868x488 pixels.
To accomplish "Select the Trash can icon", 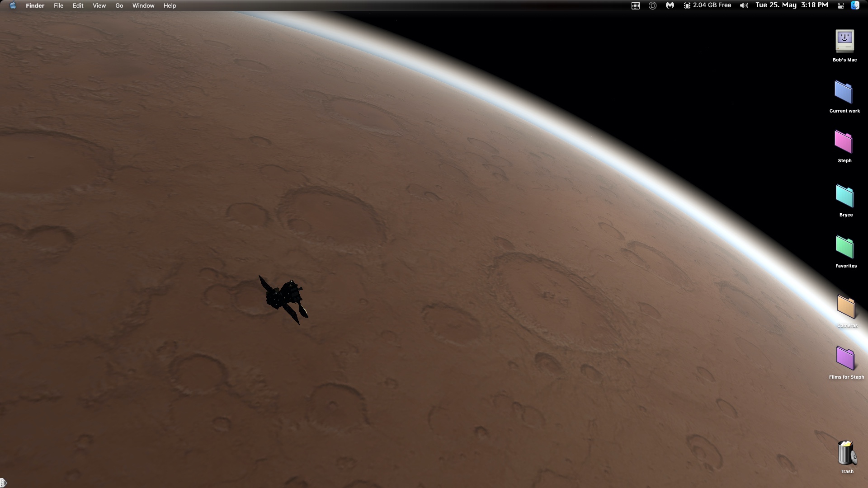I will point(846,453).
